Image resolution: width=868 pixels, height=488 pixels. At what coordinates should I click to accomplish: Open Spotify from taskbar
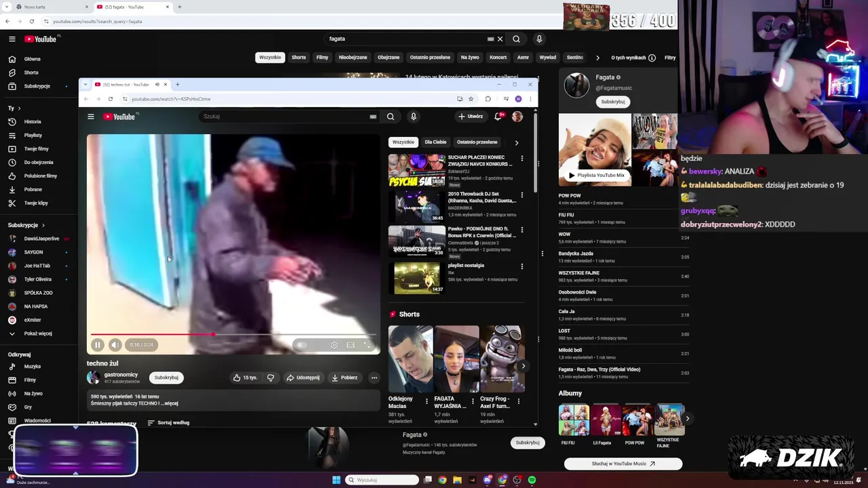pyautogui.click(x=532, y=480)
